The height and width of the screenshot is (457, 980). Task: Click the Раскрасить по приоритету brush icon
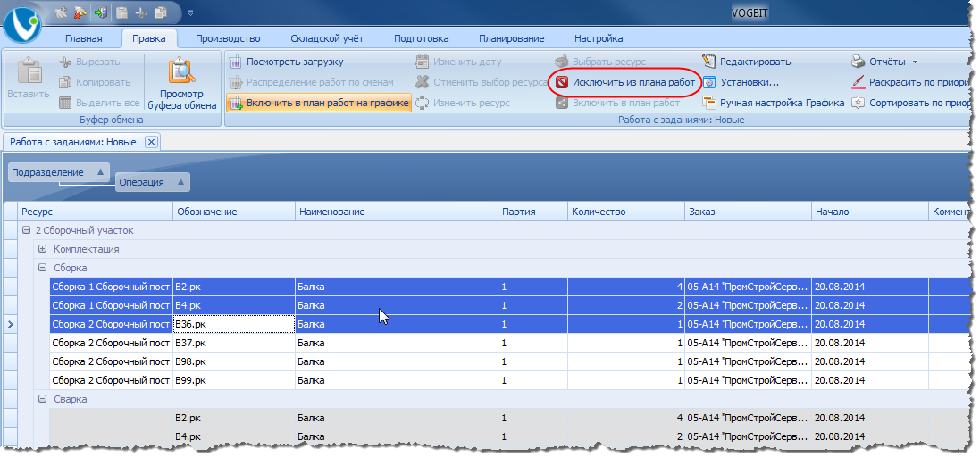click(859, 82)
